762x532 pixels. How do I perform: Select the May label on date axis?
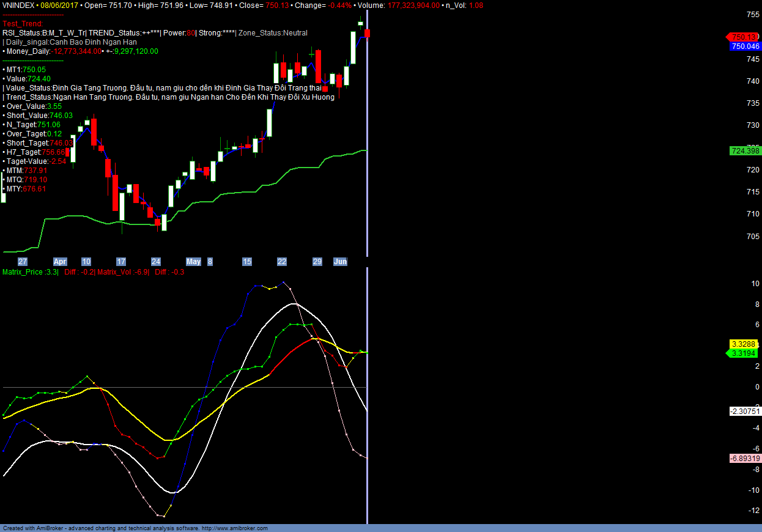tap(193, 262)
